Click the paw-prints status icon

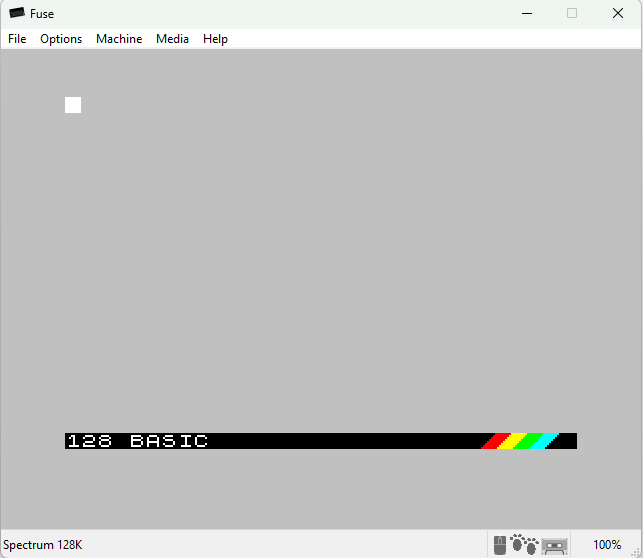pos(524,544)
